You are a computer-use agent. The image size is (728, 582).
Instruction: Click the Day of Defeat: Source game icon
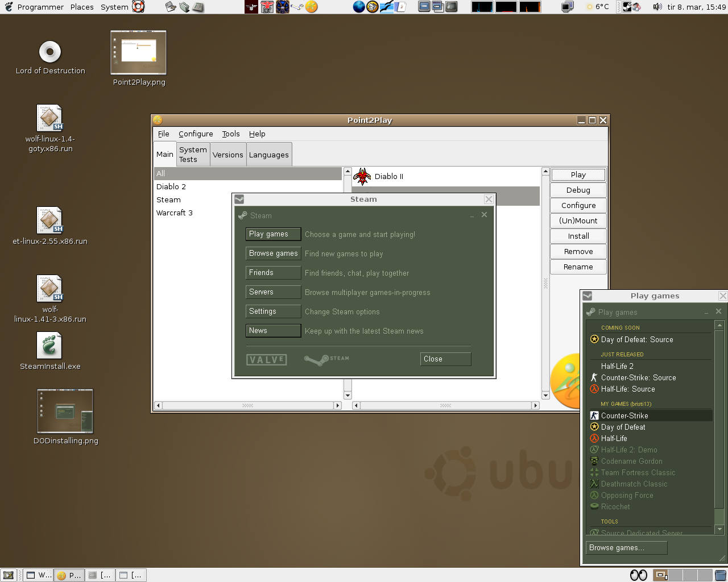click(x=594, y=339)
